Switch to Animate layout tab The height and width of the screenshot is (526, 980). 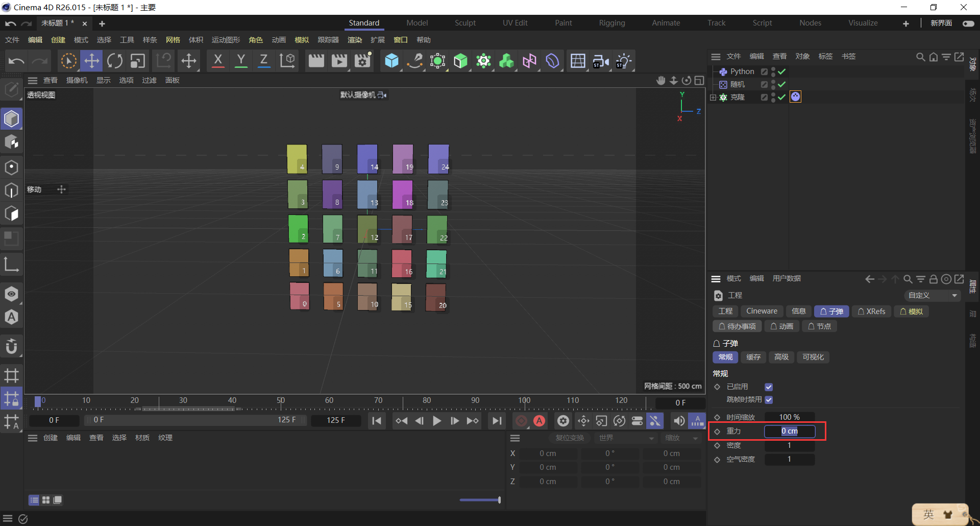coord(666,23)
